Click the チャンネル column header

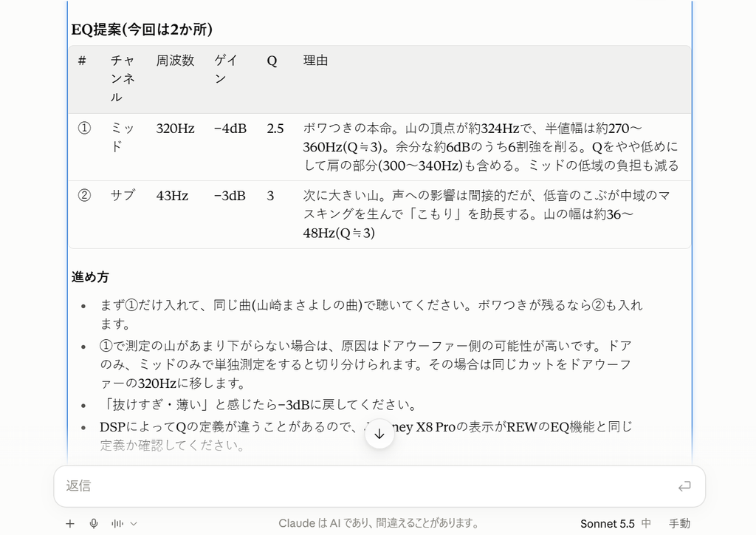tap(123, 78)
